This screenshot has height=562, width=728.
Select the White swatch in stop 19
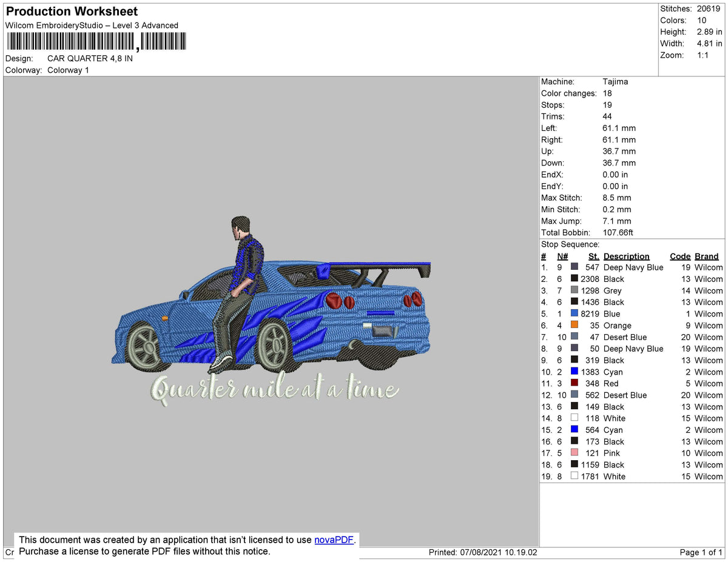point(575,476)
